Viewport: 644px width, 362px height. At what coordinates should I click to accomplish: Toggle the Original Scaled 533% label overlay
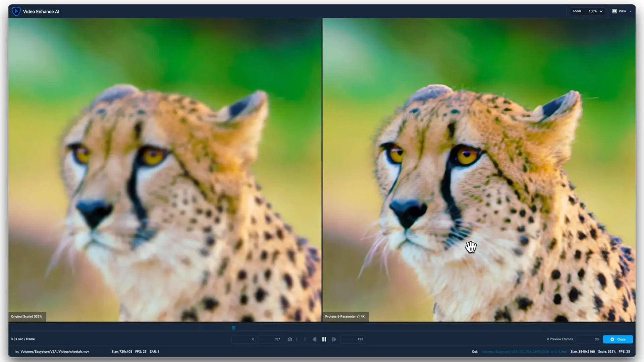click(28, 316)
